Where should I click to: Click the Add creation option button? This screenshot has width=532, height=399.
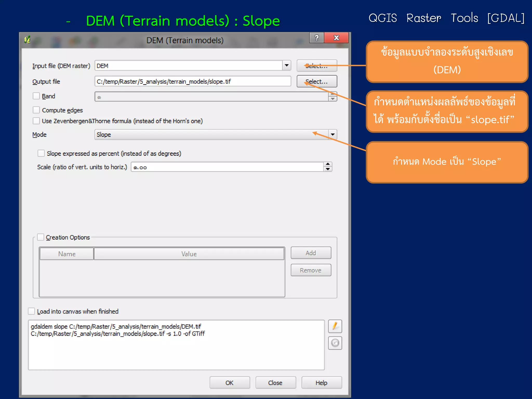click(x=311, y=253)
